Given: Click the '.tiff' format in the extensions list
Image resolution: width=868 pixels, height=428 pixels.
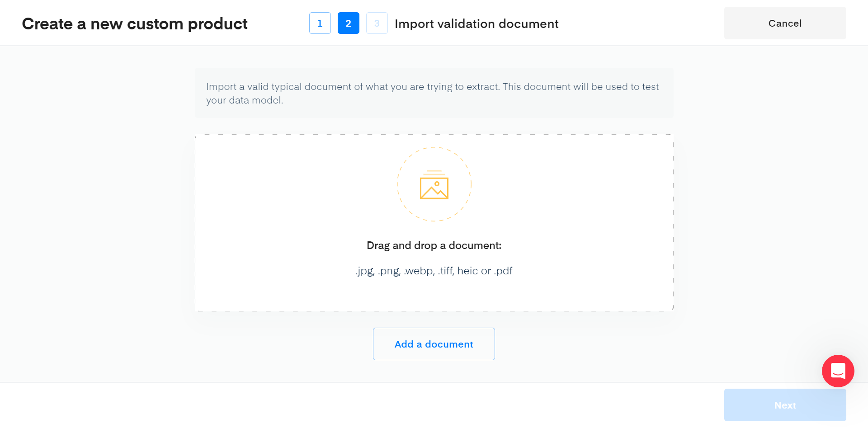Looking at the screenshot, I should (x=446, y=271).
